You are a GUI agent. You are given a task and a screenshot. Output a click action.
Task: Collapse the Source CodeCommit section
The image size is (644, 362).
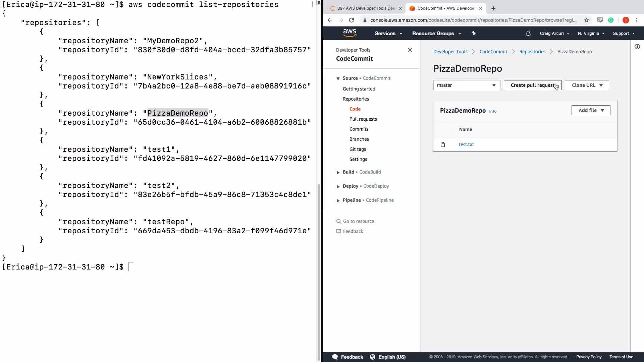pos(338,78)
